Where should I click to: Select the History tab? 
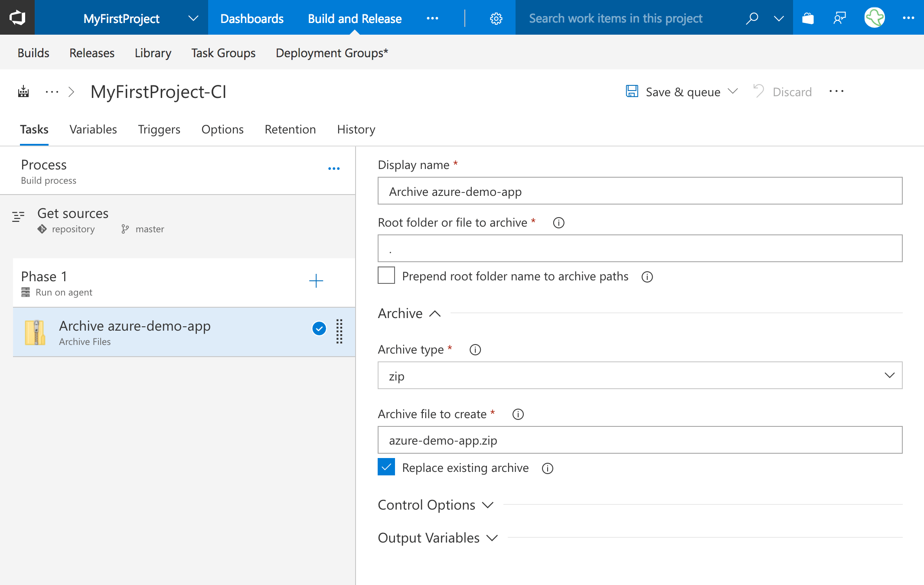click(356, 129)
